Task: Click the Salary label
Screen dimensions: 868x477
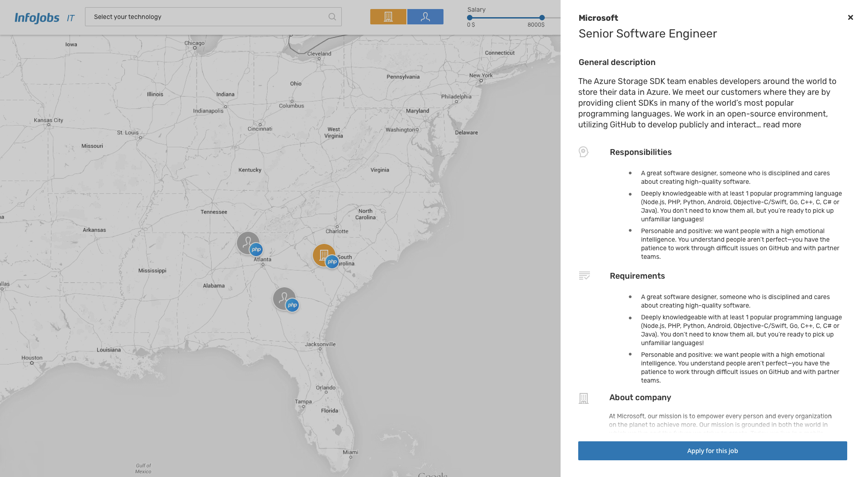Action: (476, 9)
